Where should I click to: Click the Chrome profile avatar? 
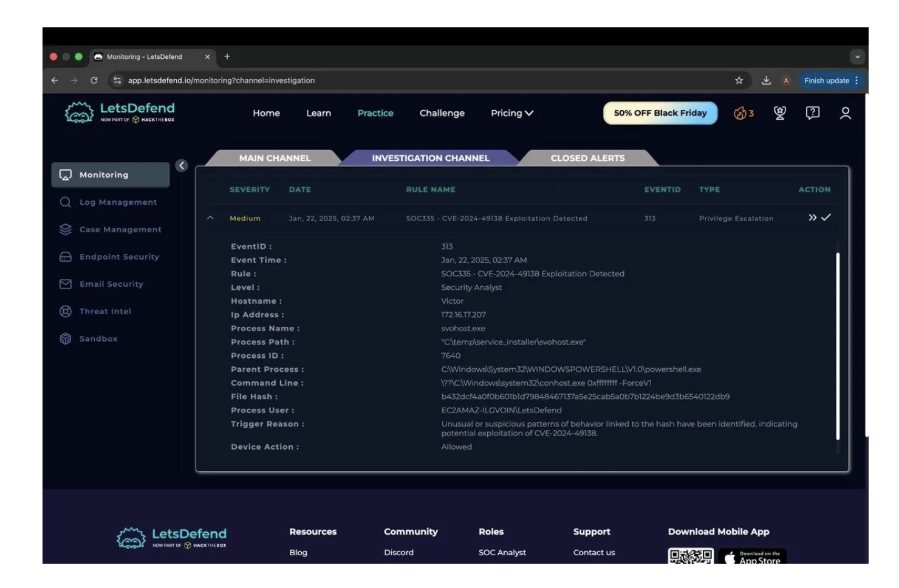(x=786, y=80)
